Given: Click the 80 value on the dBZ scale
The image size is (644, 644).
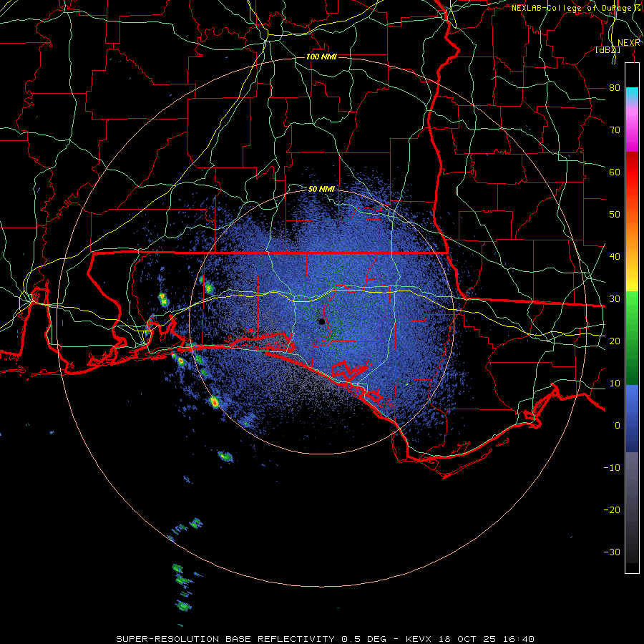Looking at the screenshot, I should tap(615, 88).
